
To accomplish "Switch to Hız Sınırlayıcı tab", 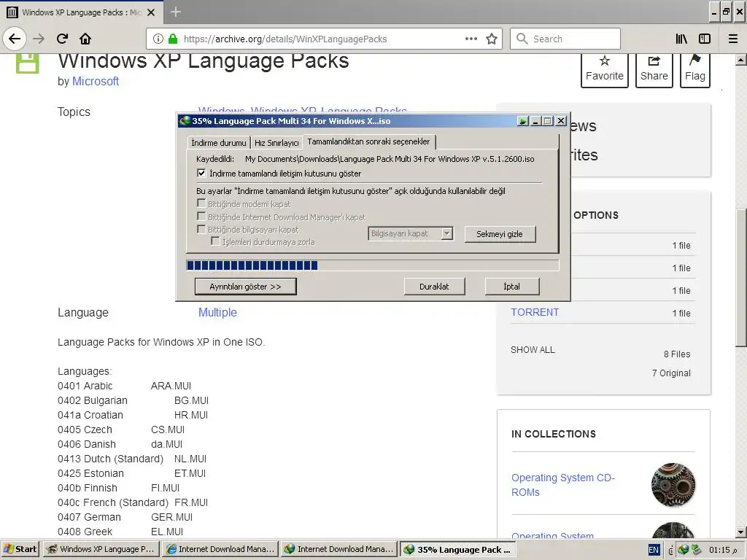I will (276, 143).
